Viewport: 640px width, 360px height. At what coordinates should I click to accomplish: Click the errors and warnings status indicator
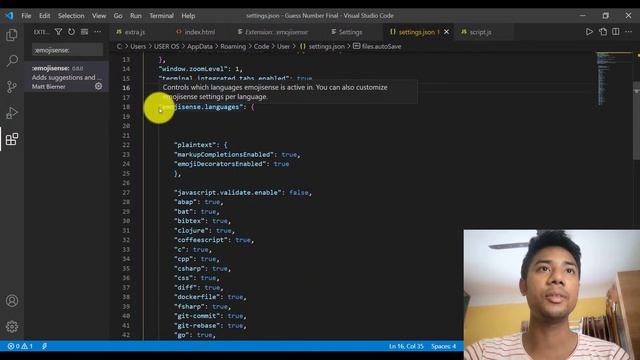20,346
